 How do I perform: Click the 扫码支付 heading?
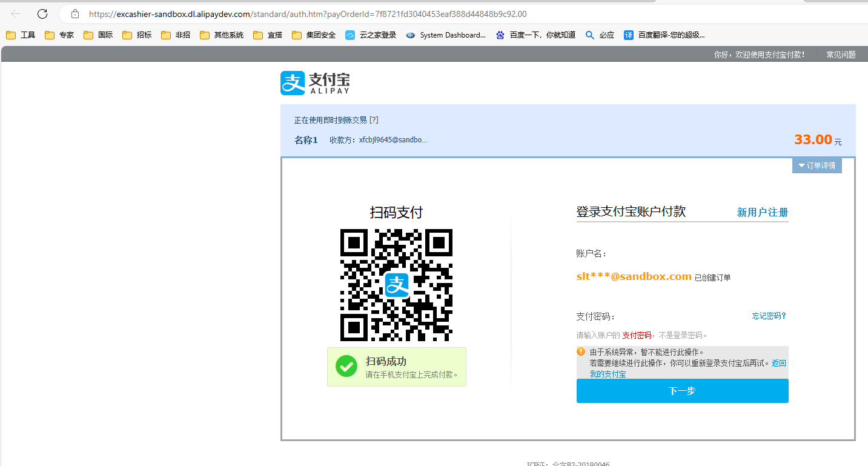[x=396, y=213]
